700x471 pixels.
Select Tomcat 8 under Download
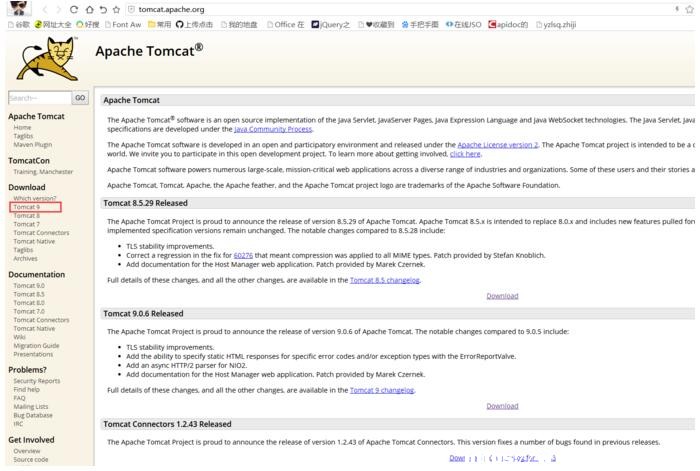click(x=26, y=216)
